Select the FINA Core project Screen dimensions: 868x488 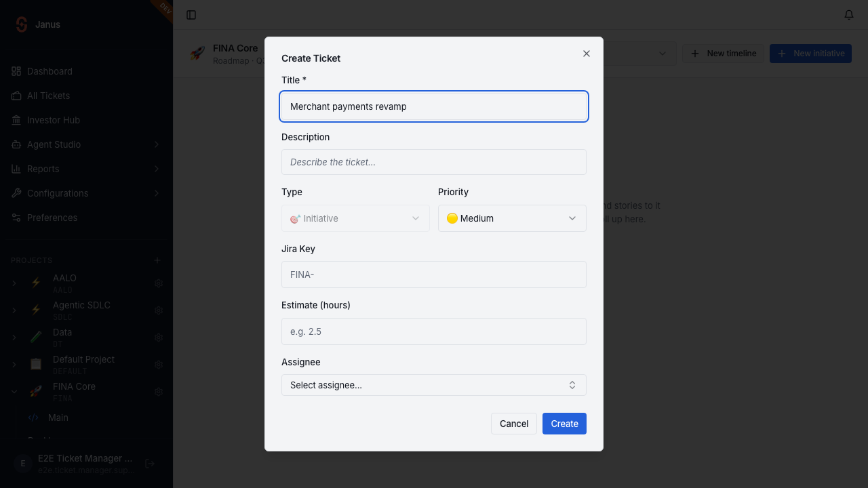point(74,386)
